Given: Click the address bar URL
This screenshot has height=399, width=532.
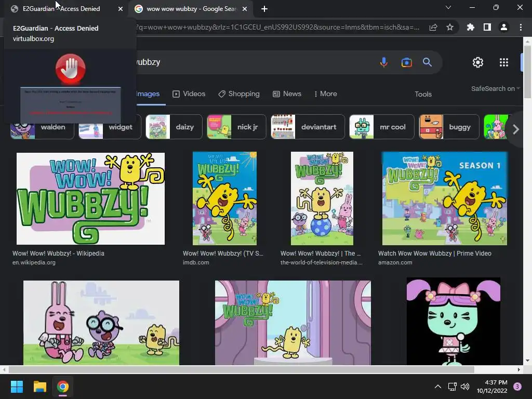Looking at the screenshot, I should [x=278, y=27].
